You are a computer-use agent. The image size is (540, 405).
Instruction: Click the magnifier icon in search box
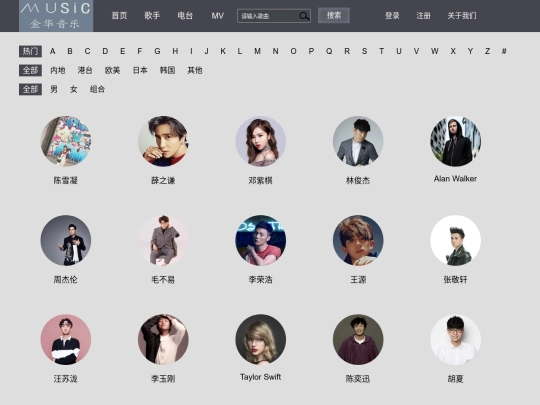coord(304,16)
